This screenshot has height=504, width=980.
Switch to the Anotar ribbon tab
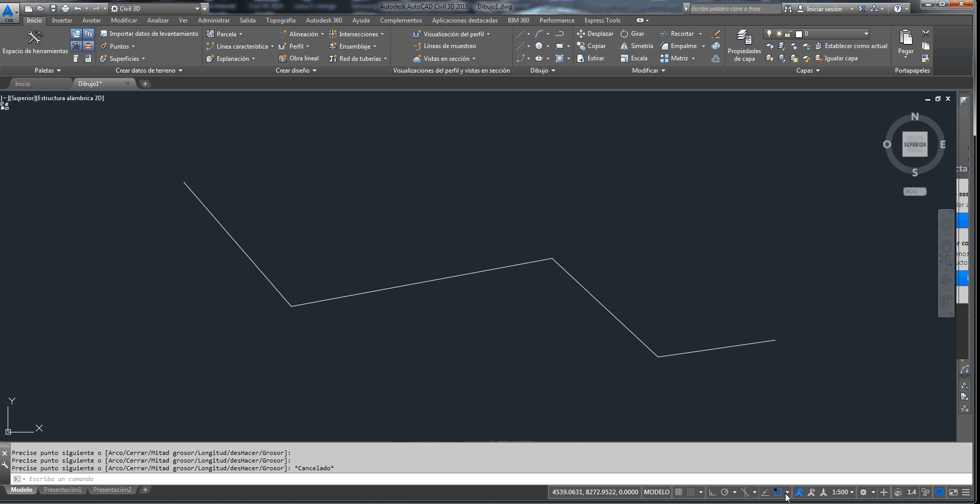pyautogui.click(x=92, y=20)
